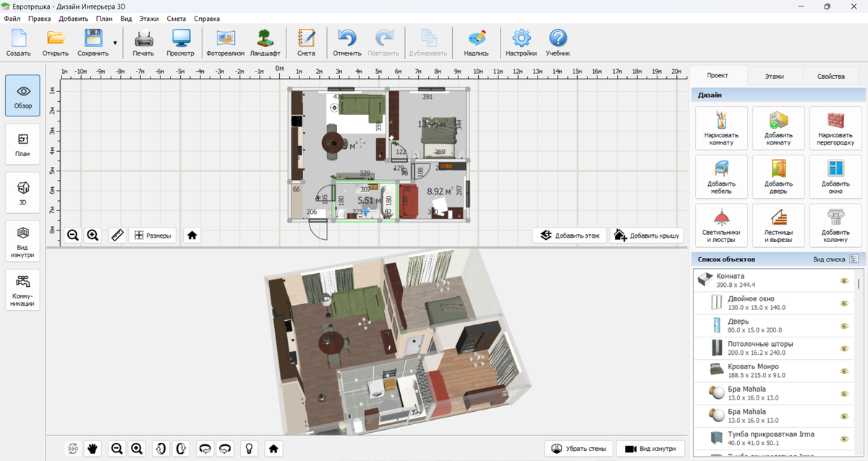Hide the Комната room via its eye icon
Screen dimensions: 868x461
tap(843, 280)
